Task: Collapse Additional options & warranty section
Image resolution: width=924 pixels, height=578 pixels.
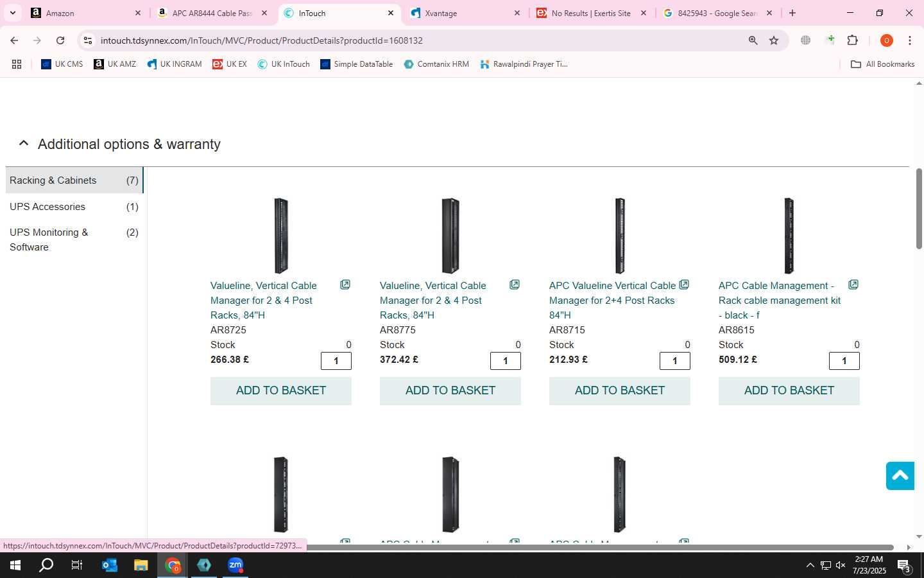Action: [x=24, y=143]
